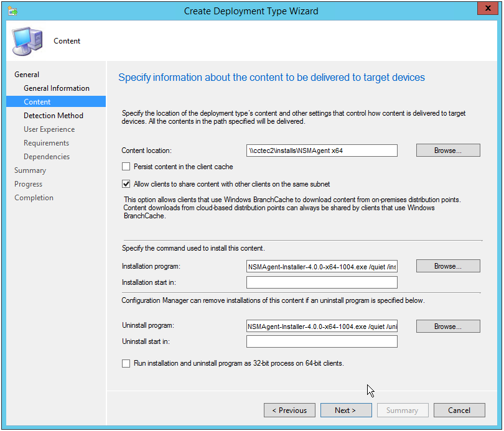
Task: Uncheck Allow clients to share content checkbox
Action: coord(126,184)
